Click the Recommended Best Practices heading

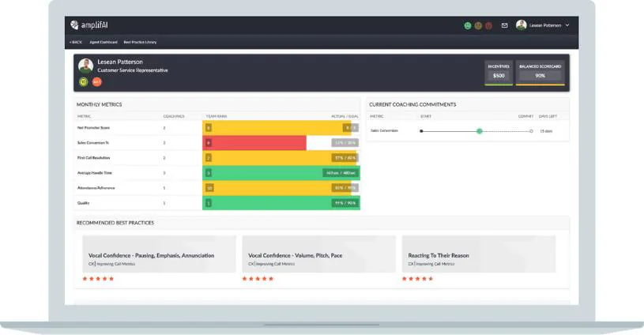115,223
